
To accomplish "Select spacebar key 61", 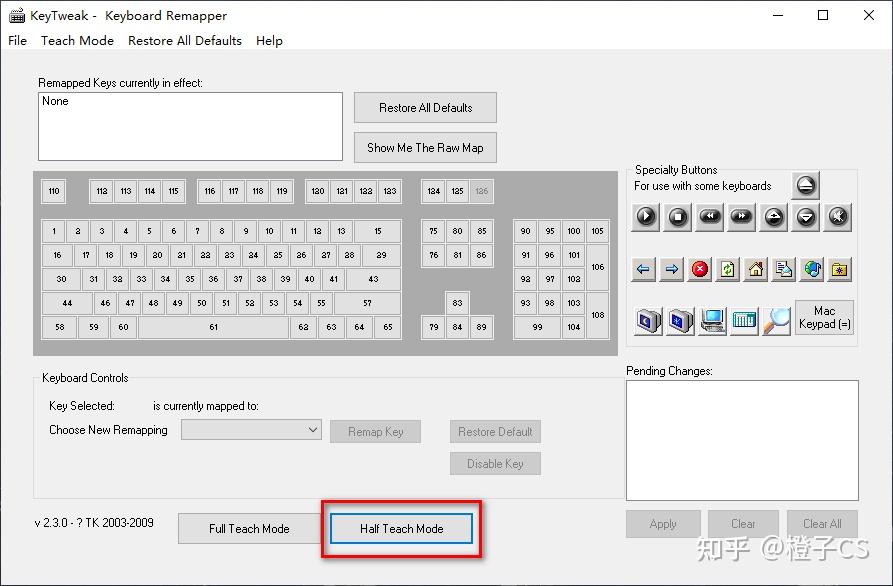I will (x=214, y=327).
